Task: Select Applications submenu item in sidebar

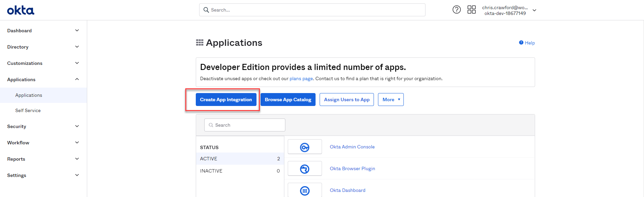Action: (x=43, y=95)
